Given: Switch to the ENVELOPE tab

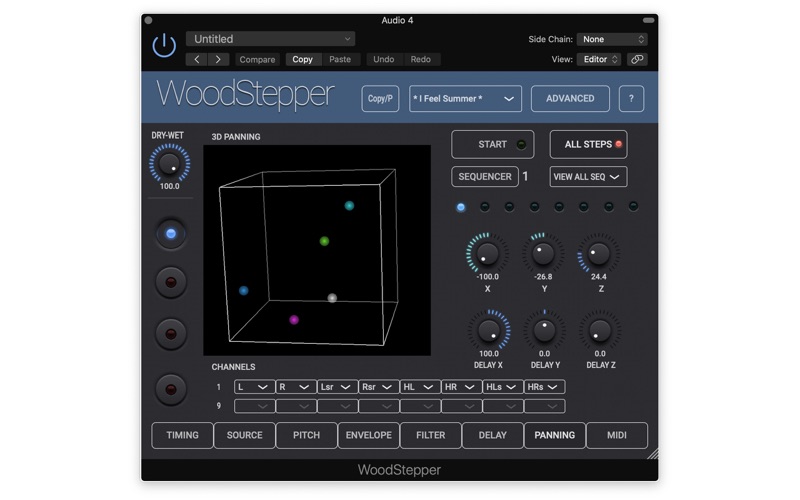Looking at the screenshot, I should point(369,435).
